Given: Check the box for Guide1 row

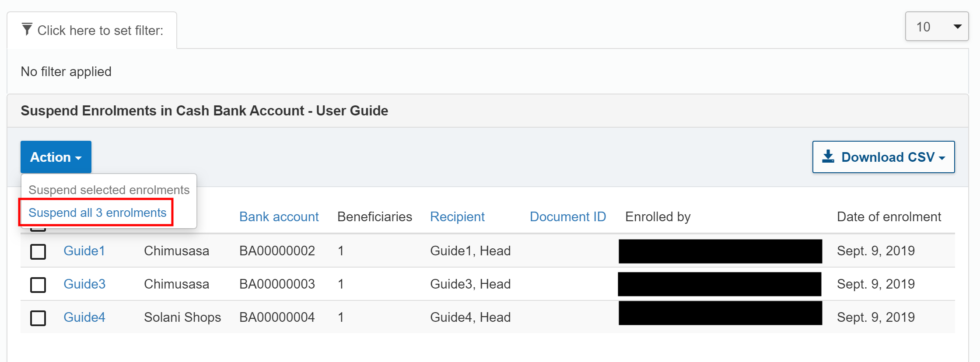Looking at the screenshot, I should [38, 251].
